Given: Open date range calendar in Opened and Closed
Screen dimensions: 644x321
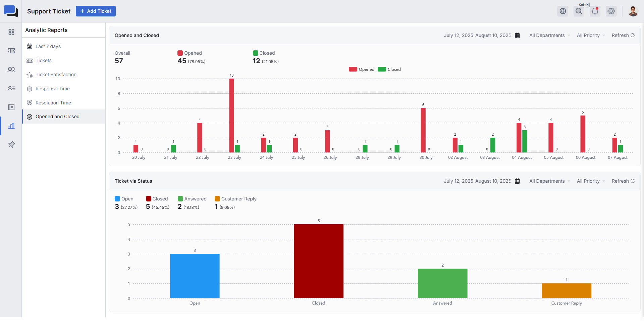Looking at the screenshot, I should pyautogui.click(x=517, y=35).
